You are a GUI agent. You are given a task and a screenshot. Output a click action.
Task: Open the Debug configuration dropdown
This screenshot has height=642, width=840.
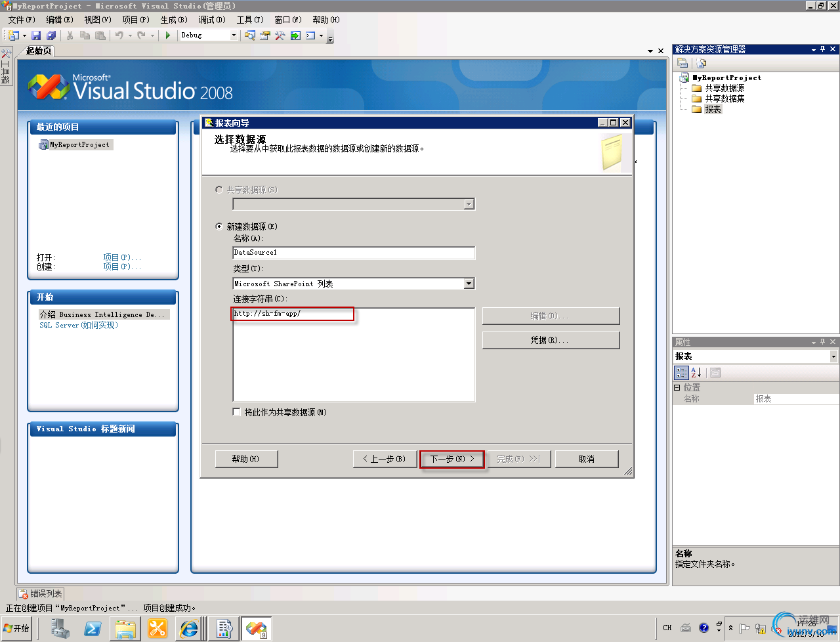point(234,35)
